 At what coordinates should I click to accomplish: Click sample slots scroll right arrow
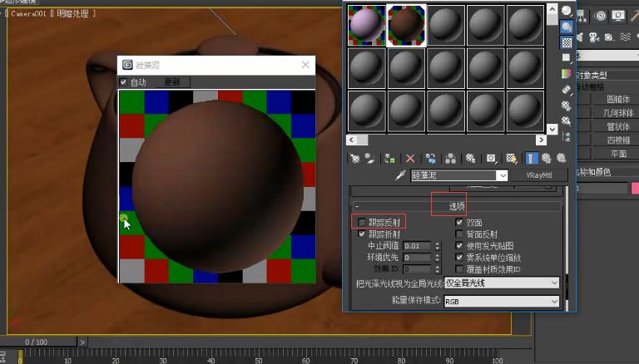541,140
